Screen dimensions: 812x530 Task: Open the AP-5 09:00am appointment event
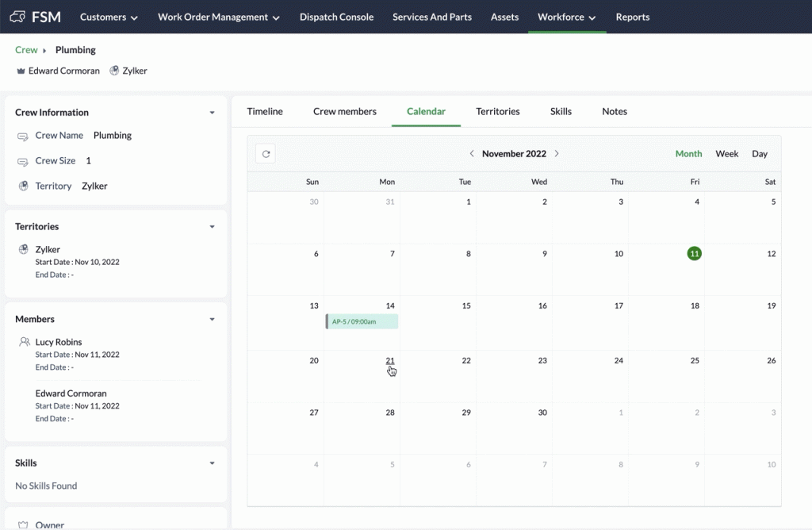point(362,321)
